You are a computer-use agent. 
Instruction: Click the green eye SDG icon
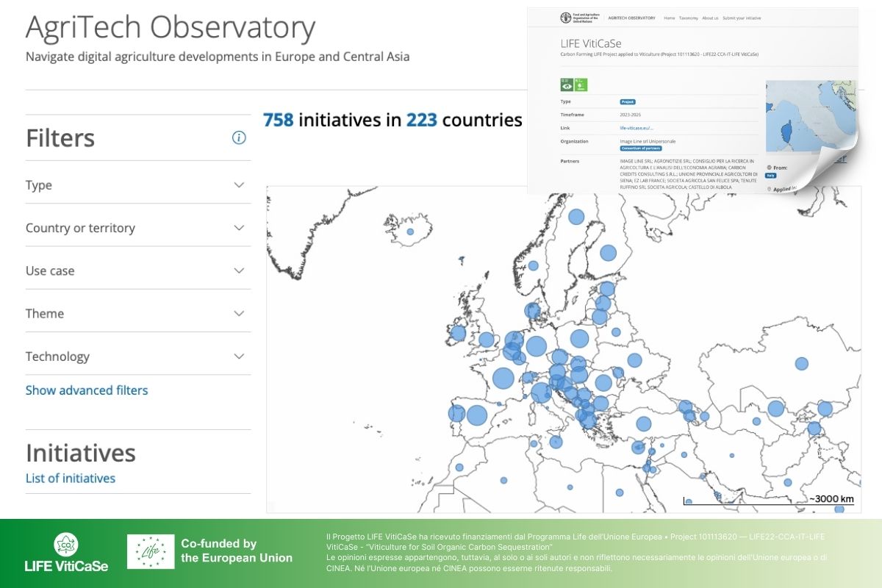coord(566,85)
